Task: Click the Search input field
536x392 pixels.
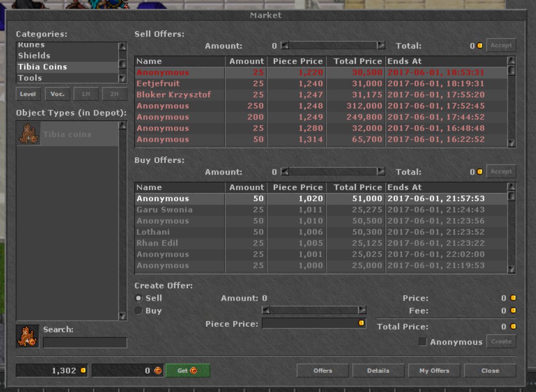Action: [85, 342]
